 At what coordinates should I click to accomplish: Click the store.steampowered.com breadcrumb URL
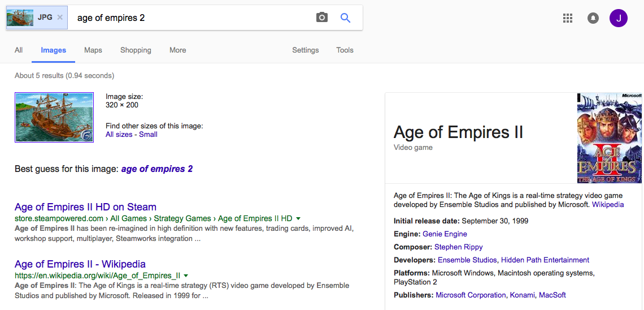tap(154, 218)
